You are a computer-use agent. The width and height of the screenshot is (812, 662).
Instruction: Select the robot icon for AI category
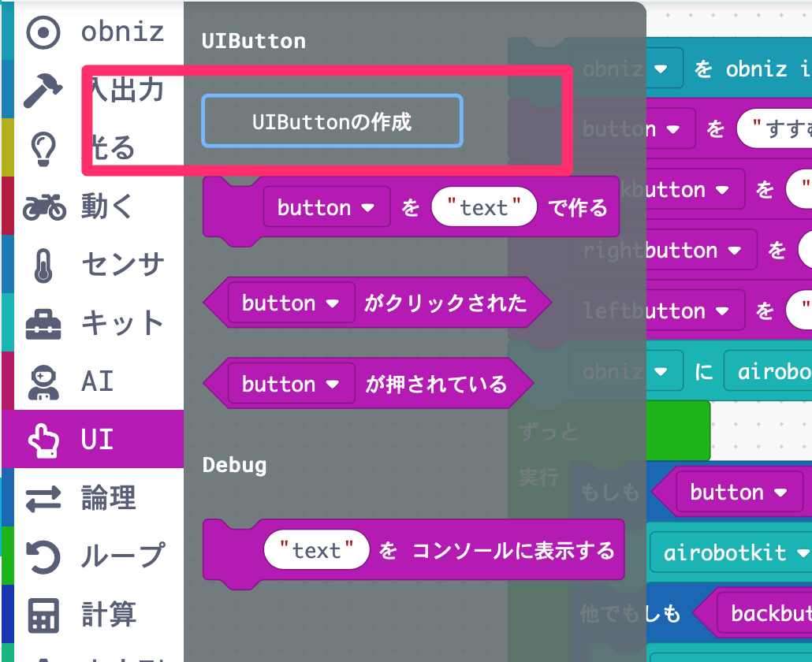[x=42, y=381]
